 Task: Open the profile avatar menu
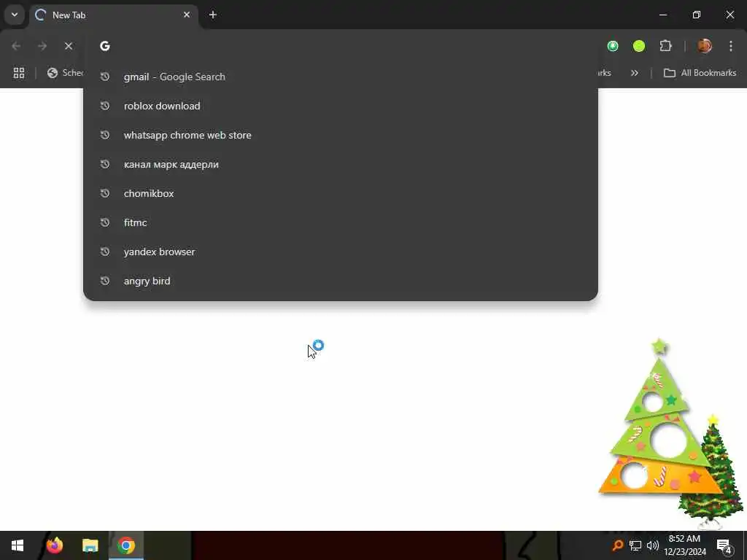[x=705, y=46]
